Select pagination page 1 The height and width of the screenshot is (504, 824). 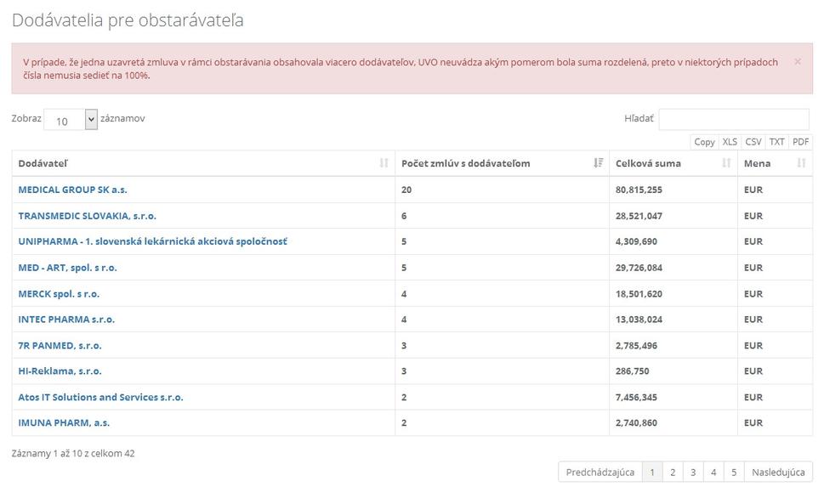(x=652, y=472)
